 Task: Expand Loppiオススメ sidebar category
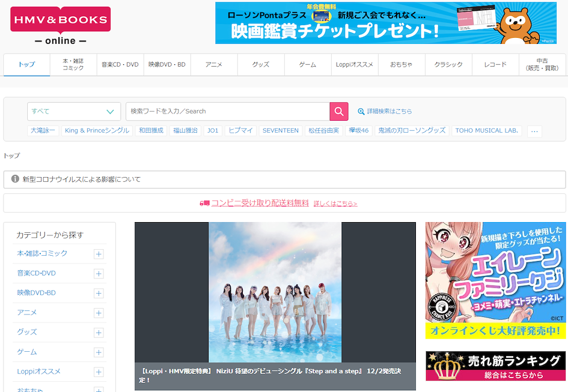pos(99,372)
